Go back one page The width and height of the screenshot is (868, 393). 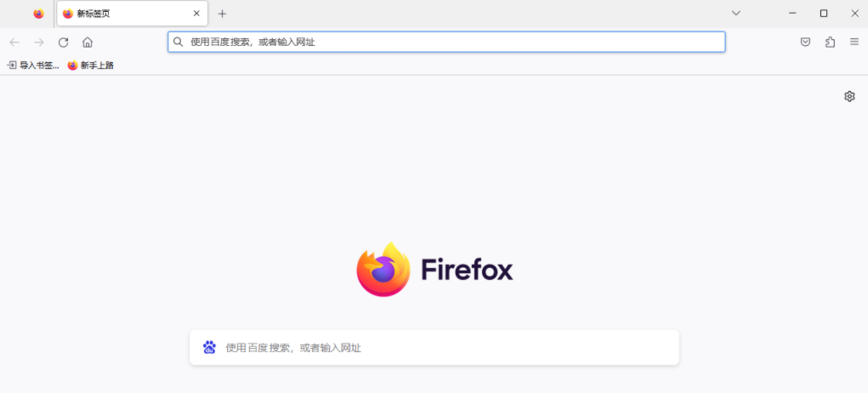[14, 42]
